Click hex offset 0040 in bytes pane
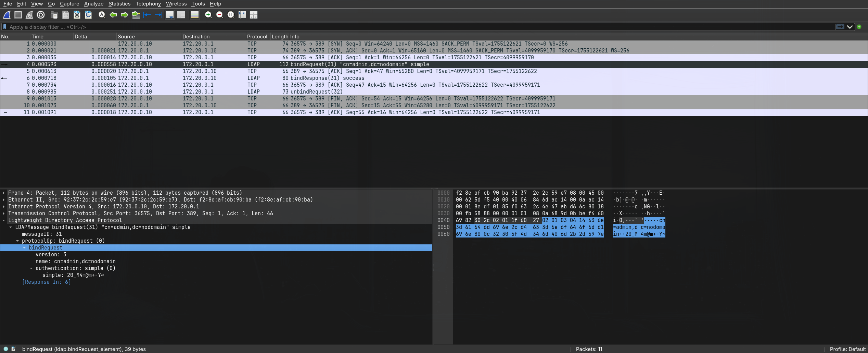Screen dimensions: 868x353 [444, 220]
